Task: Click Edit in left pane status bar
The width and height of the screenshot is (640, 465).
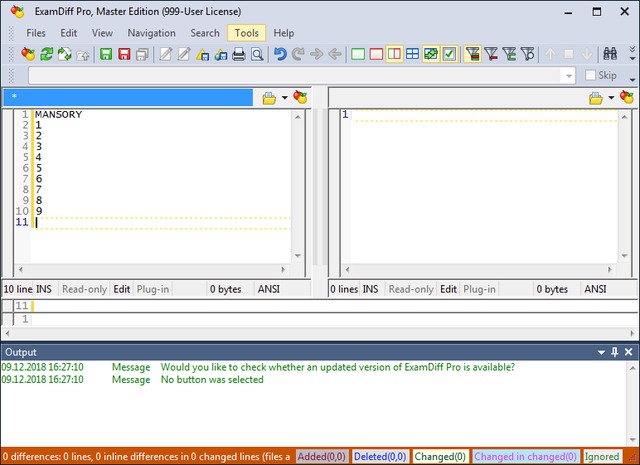Action: pos(122,289)
